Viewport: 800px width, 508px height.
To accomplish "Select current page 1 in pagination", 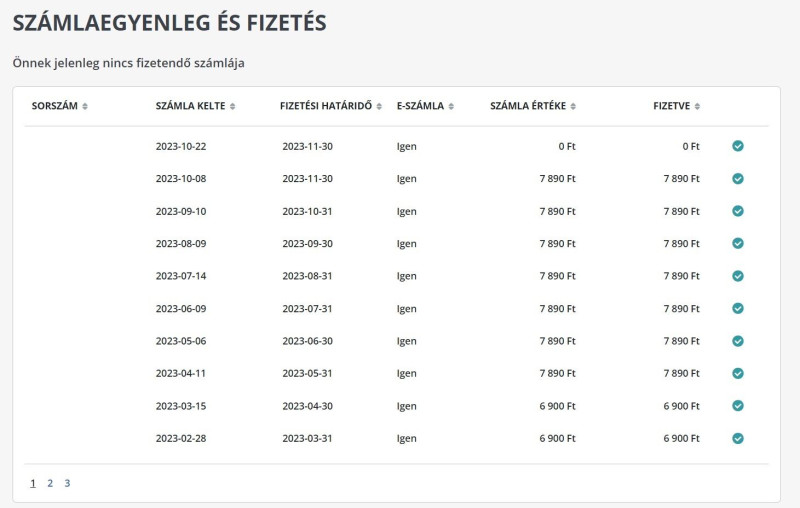I will pos(33,483).
